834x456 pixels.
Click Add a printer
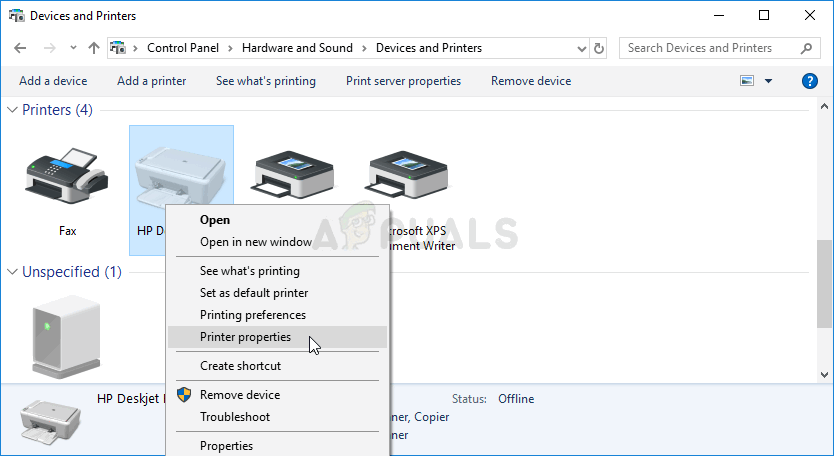pos(152,81)
